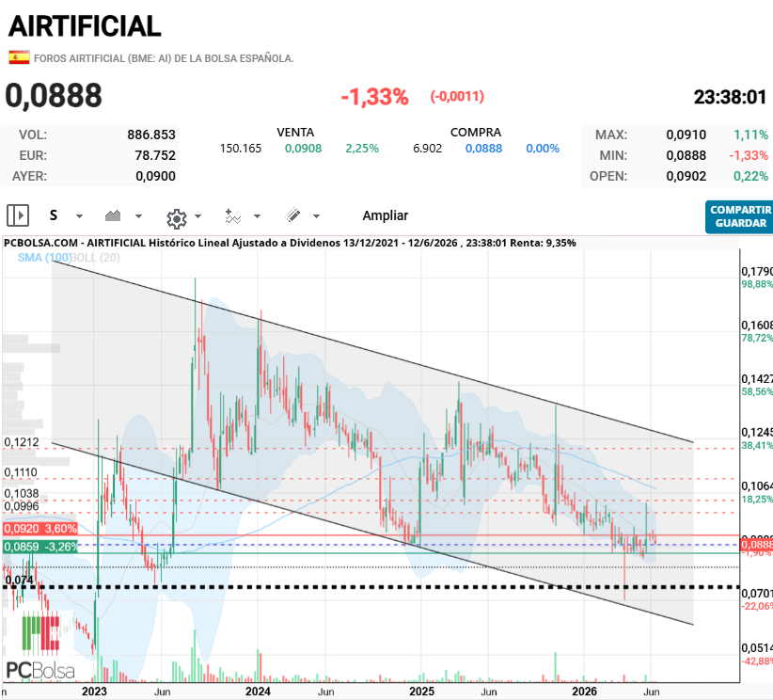Click the VENTA price 0,0908
The height and width of the screenshot is (700, 773).
[303, 149]
